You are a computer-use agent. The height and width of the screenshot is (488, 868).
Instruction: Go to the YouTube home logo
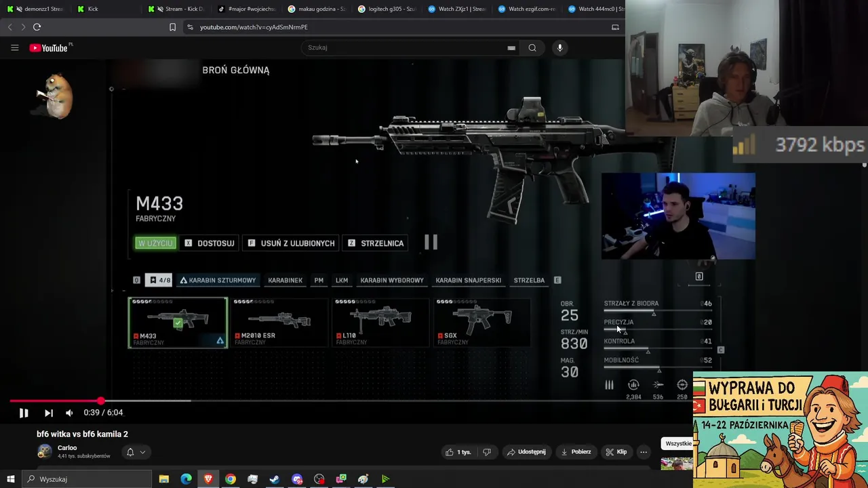[49, 47]
